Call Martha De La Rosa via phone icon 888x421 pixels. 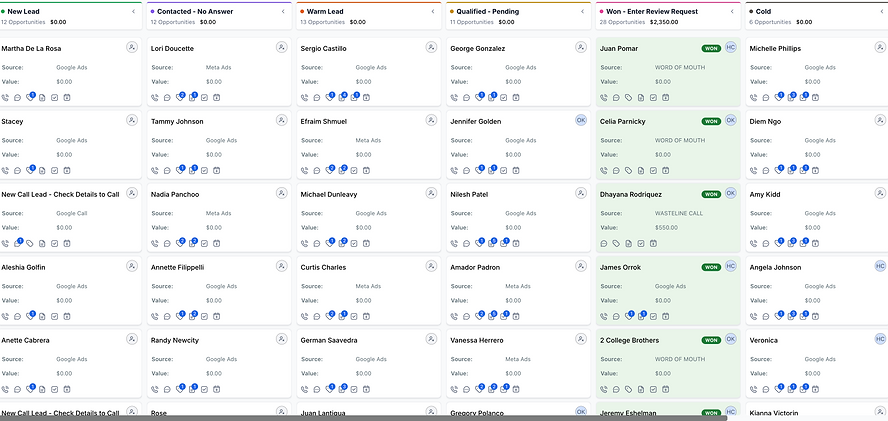(5, 97)
